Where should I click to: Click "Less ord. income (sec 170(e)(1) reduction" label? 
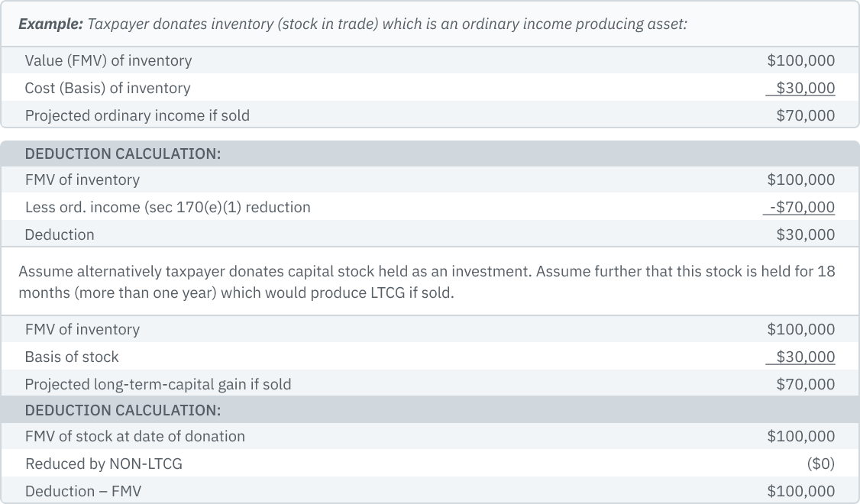[x=167, y=207]
